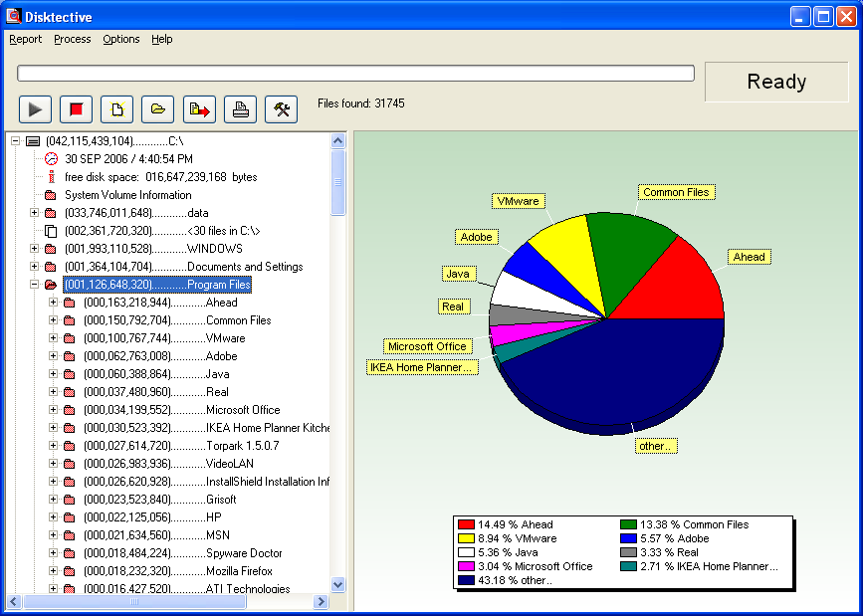Open the Process menu

tap(72, 39)
